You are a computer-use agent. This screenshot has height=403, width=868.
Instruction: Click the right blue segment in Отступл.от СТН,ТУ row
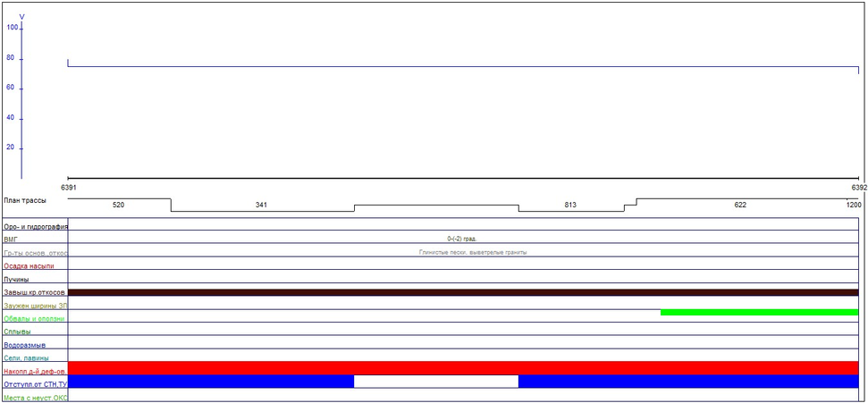click(688, 382)
